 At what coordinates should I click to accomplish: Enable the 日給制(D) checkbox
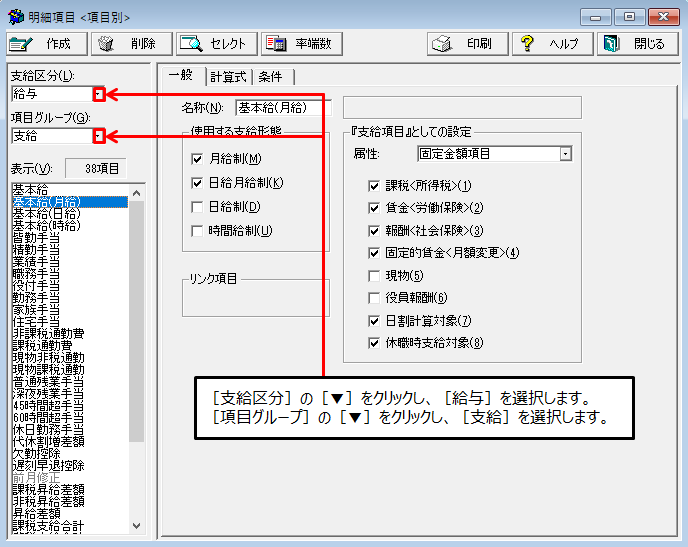[197, 207]
